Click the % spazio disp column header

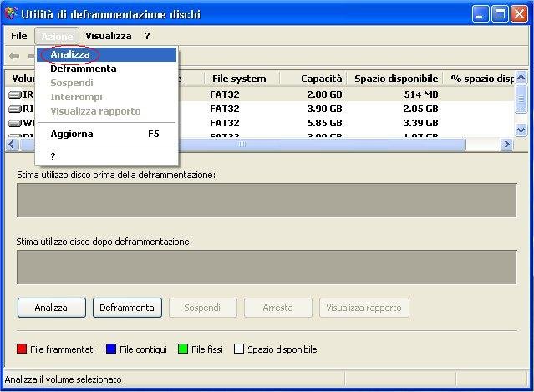pyautogui.click(x=479, y=79)
